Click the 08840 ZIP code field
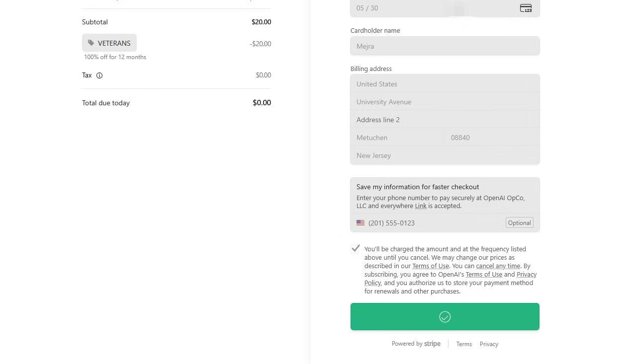627x364 pixels. point(492,138)
